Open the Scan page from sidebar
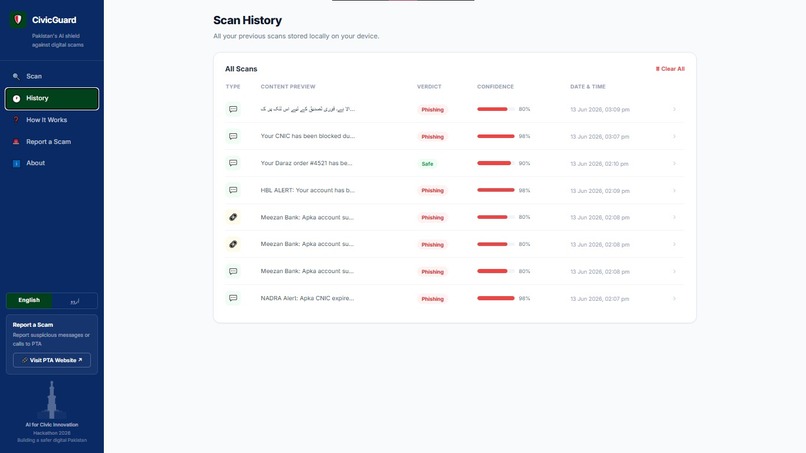Image resolution: width=806 pixels, height=453 pixels. tap(51, 76)
